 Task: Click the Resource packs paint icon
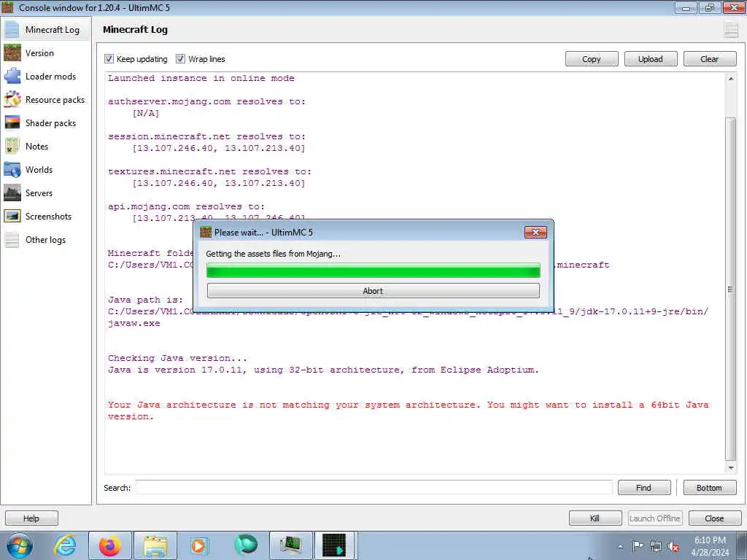(x=12, y=99)
